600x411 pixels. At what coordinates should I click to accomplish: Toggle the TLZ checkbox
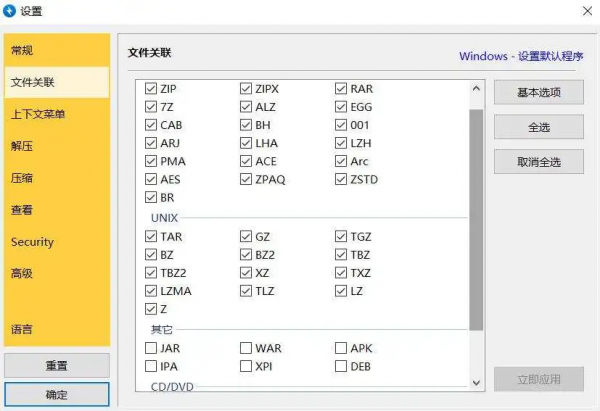pyautogui.click(x=246, y=291)
